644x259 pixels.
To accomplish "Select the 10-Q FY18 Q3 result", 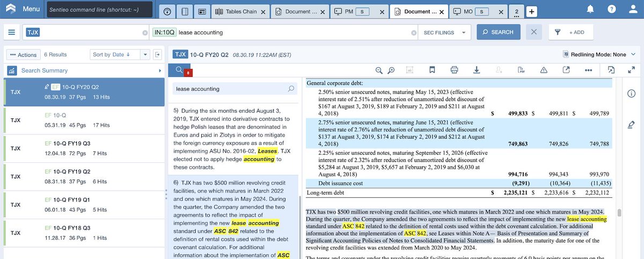I will tap(84, 234).
